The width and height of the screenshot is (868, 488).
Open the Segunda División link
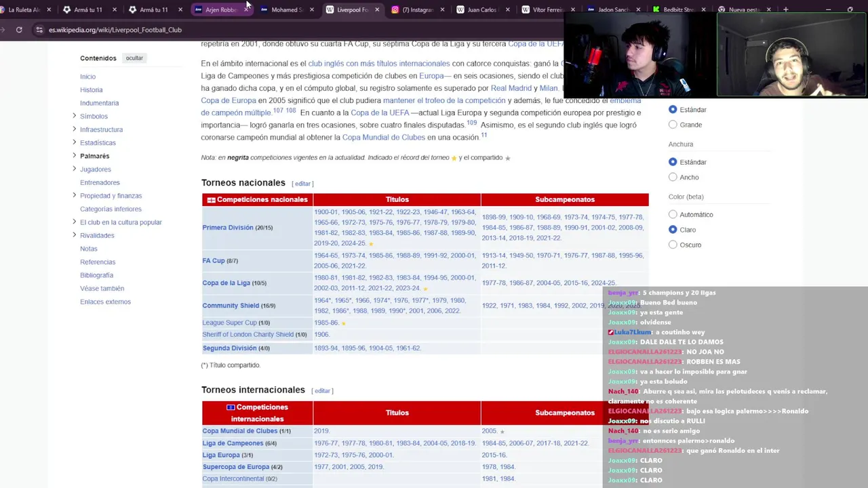(x=229, y=348)
